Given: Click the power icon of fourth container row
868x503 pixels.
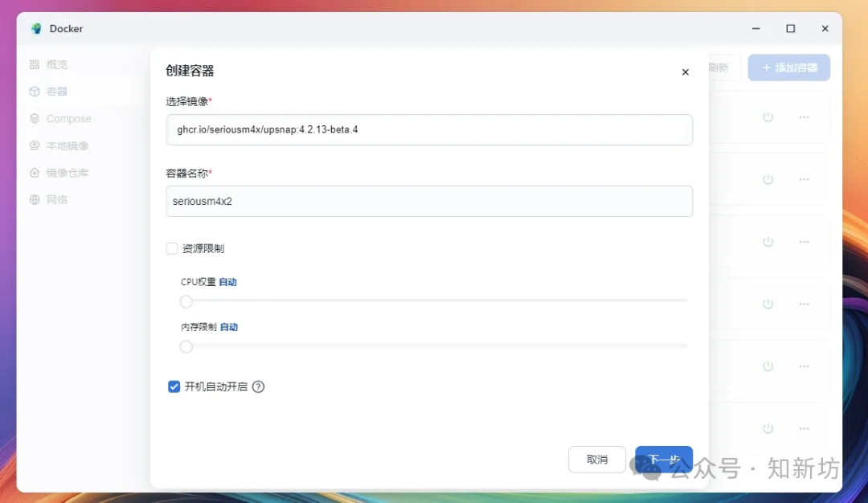Looking at the screenshot, I should click(768, 304).
